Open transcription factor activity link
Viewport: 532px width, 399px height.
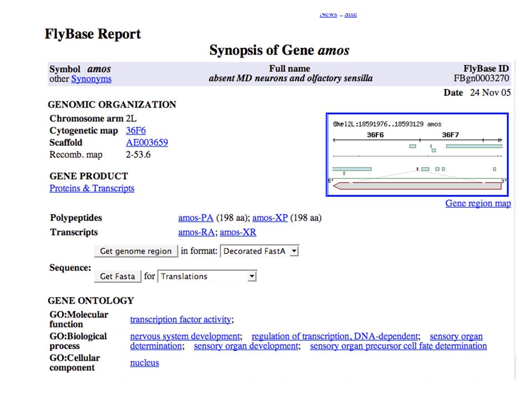[181, 320]
